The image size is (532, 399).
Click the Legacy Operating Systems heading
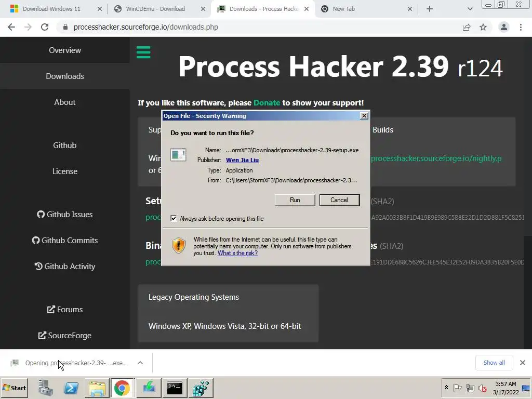[194, 297]
